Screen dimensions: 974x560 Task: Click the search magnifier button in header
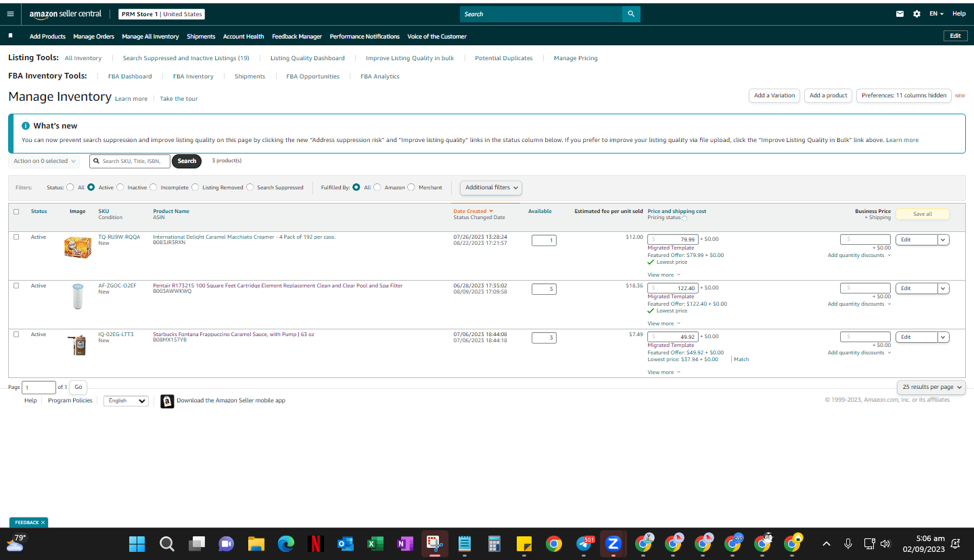tap(631, 14)
